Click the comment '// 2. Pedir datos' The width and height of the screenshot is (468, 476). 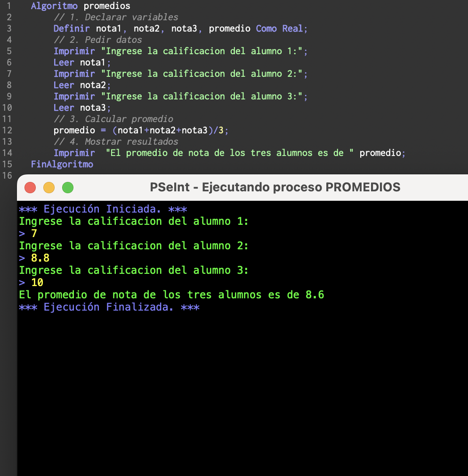[x=97, y=40]
